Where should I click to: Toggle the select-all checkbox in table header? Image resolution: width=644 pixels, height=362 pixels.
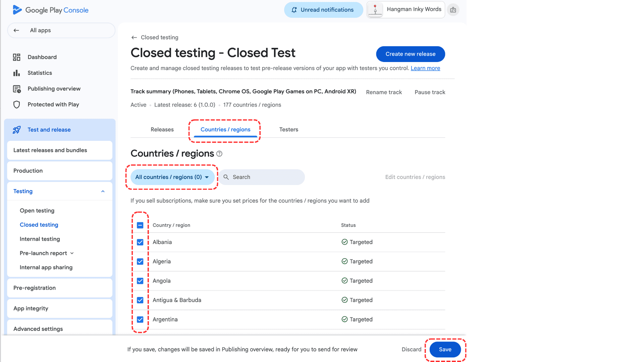[140, 225]
